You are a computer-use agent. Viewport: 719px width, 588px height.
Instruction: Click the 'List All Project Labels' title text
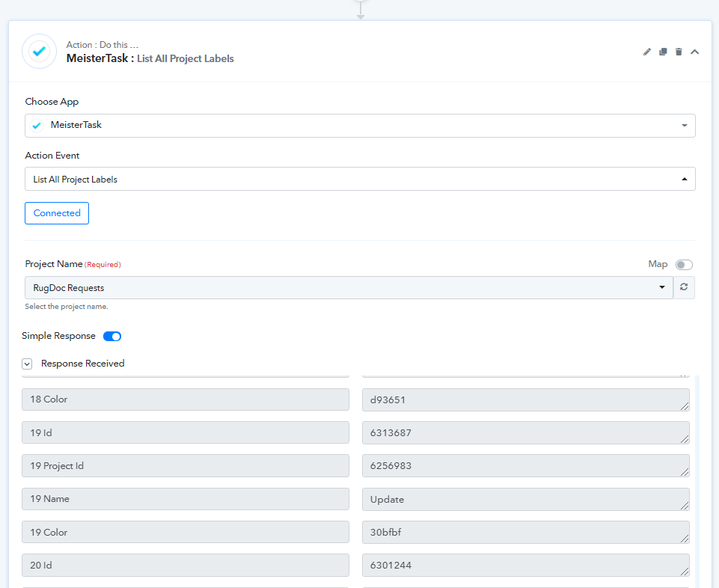click(186, 58)
